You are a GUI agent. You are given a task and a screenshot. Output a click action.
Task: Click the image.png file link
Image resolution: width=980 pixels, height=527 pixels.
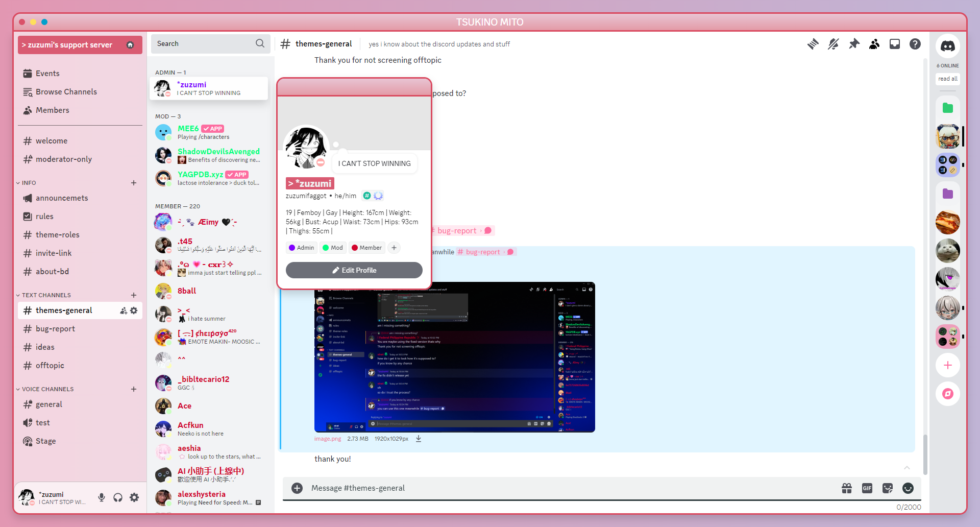(328, 439)
